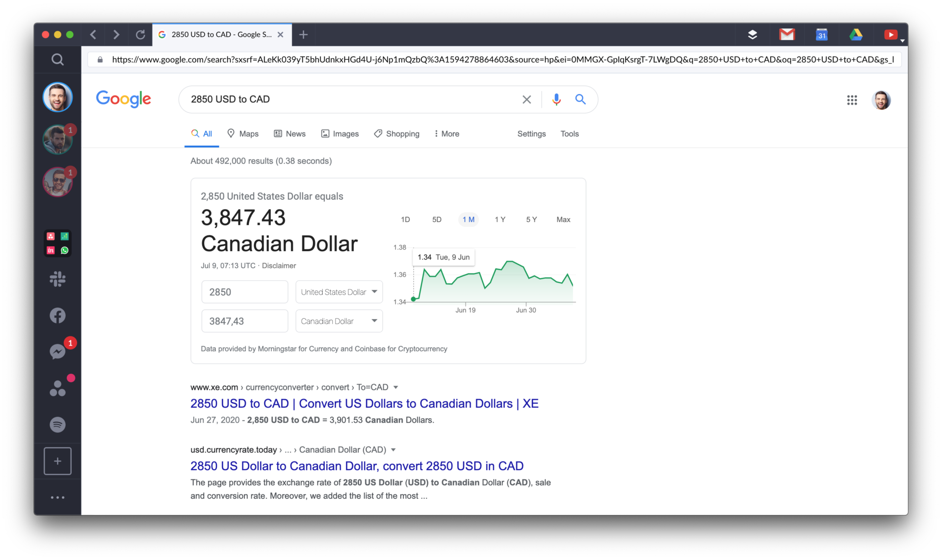Start voice search with the microphone
This screenshot has height=560, width=942.
[556, 100]
